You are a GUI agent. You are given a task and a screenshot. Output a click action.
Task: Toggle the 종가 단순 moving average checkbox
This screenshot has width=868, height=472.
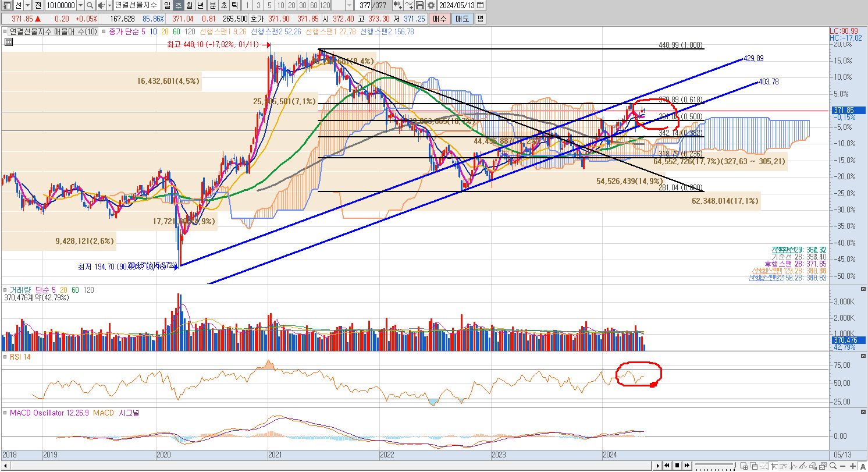105,32
